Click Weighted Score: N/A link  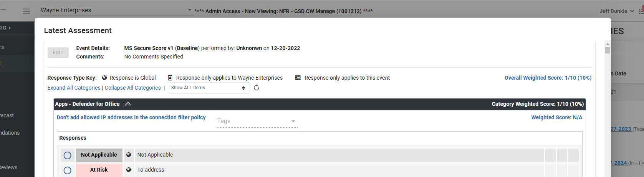(x=556, y=117)
